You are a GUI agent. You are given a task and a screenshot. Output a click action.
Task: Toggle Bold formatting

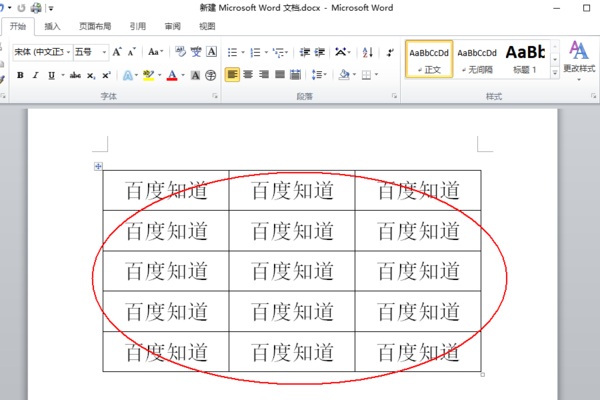20,75
